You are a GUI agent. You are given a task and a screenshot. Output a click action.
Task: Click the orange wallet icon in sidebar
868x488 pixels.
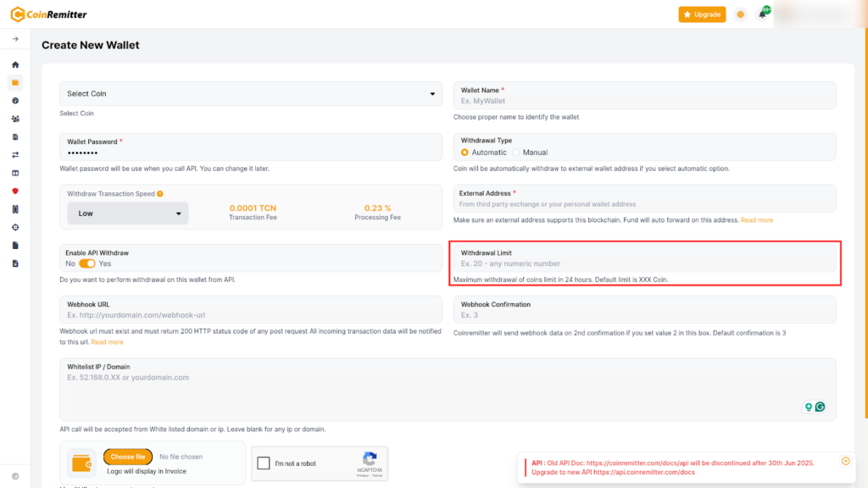(x=15, y=82)
